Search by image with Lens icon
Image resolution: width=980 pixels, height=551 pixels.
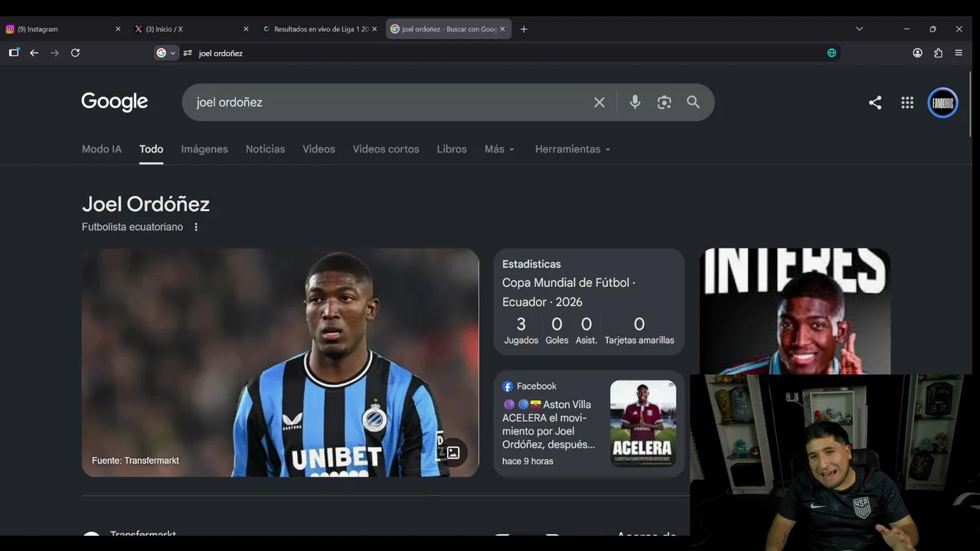pyautogui.click(x=664, y=102)
